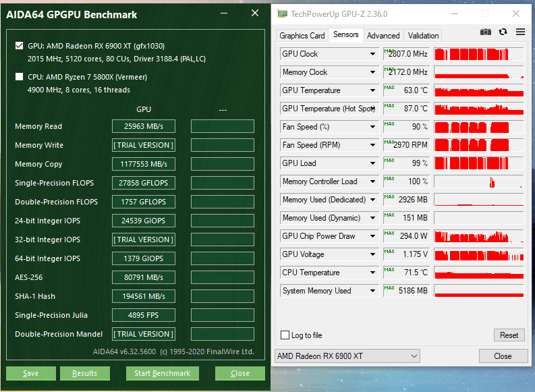Click the Reset button in GPU-Z

509,335
